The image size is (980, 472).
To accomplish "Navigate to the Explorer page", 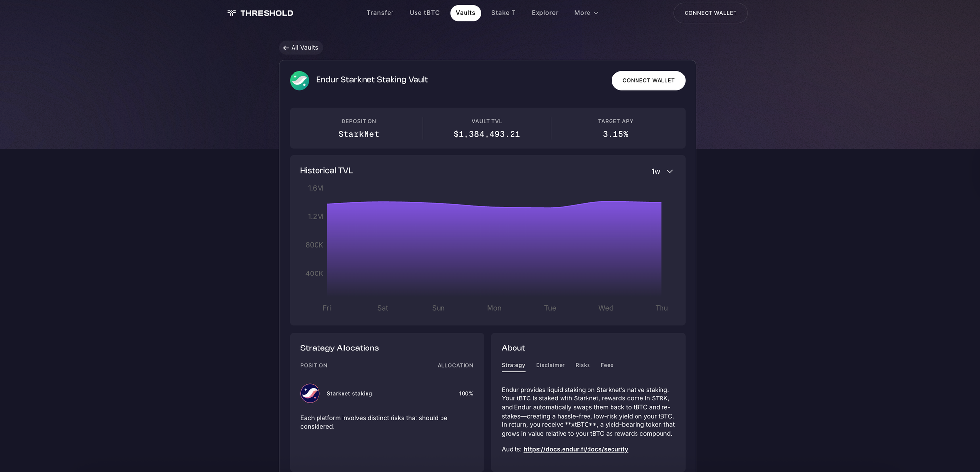I will [x=545, y=13].
